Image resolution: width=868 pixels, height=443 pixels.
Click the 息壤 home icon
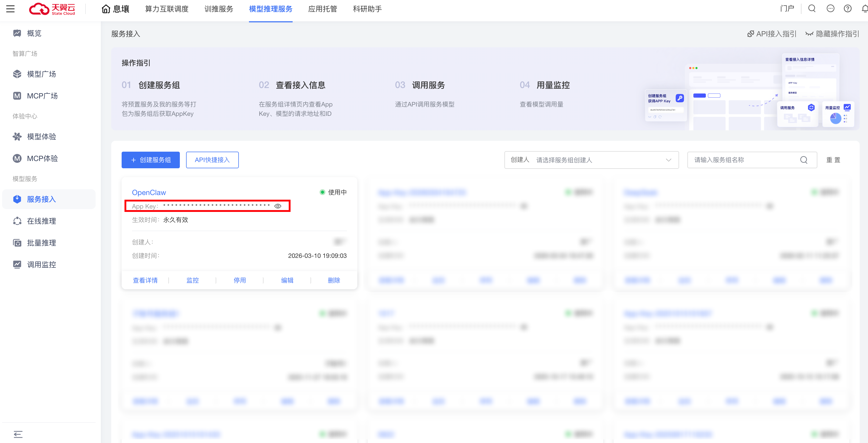pyautogui.click(x=106, y=9)
